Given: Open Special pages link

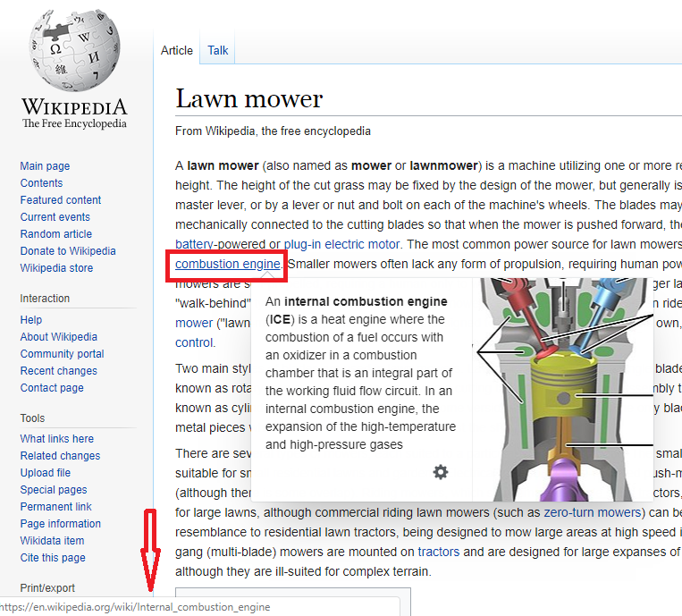Looking at the screenshot, I should point(54,489).
